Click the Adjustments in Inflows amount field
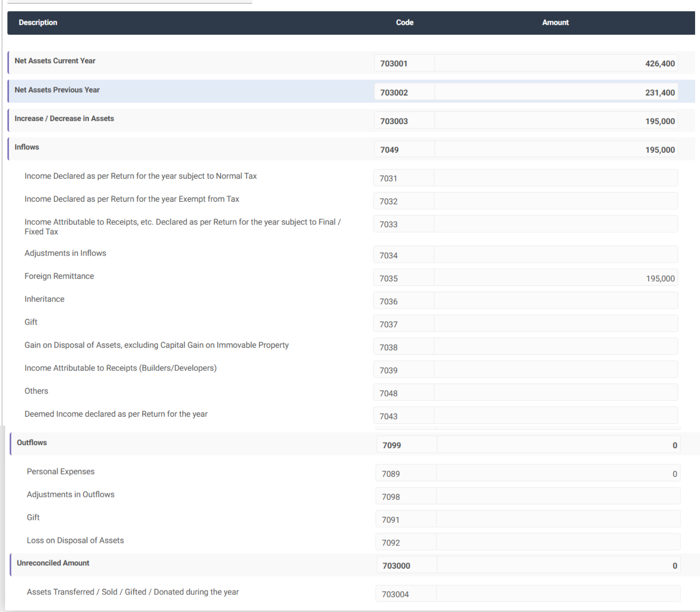Screen dimensions: 700x612 556,255
